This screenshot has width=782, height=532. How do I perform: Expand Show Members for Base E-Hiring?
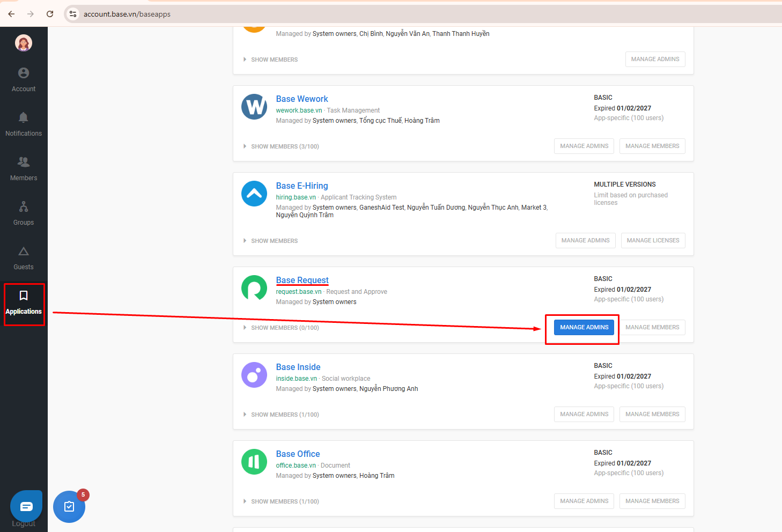click(270, 241)
